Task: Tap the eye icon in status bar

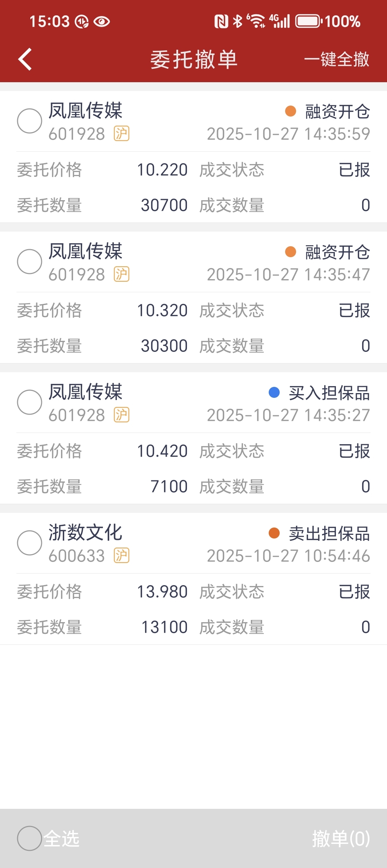Action: coord(101,22)
